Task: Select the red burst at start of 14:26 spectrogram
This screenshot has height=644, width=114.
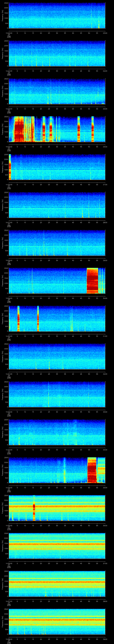Action: point(10,167)
